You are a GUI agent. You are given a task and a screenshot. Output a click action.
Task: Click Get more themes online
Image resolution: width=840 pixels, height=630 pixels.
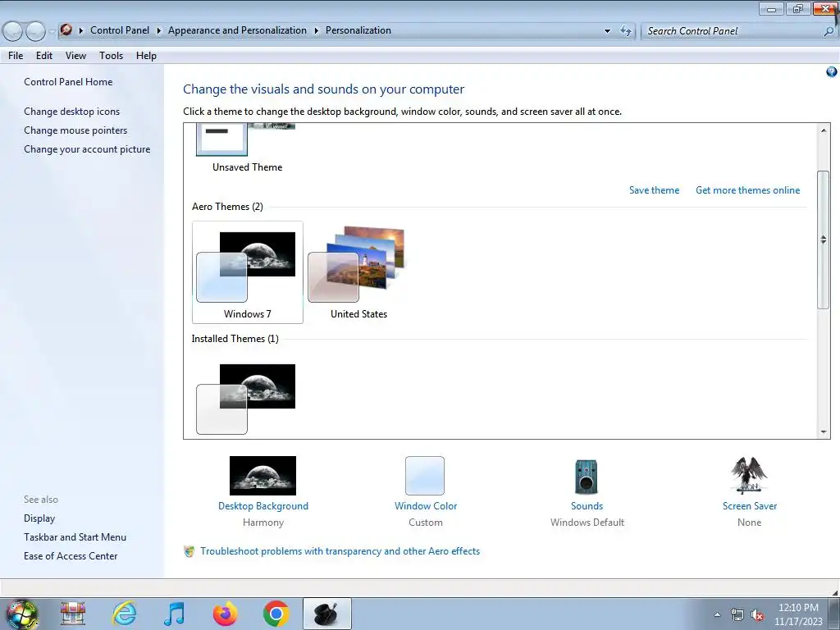tap(747, 190)
